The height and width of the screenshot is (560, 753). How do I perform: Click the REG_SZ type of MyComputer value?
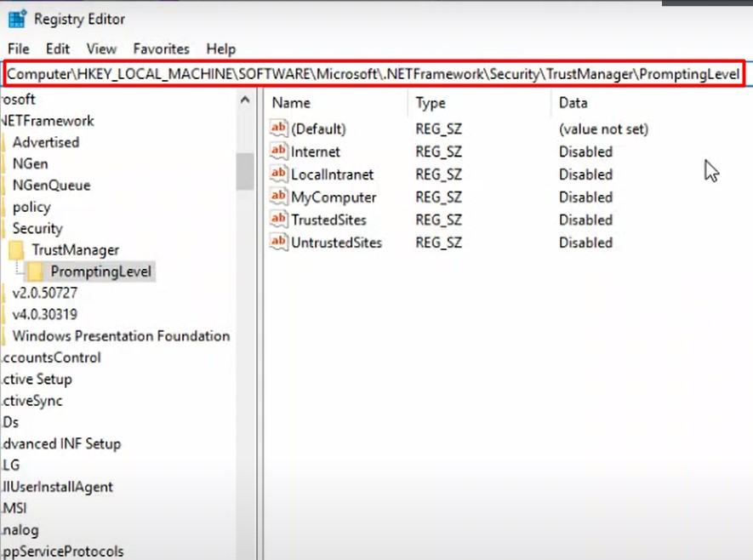[438, 197]
